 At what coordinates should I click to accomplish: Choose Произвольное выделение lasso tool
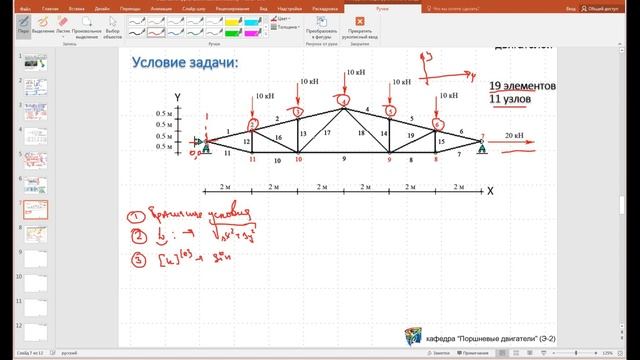tap(87, 27)
